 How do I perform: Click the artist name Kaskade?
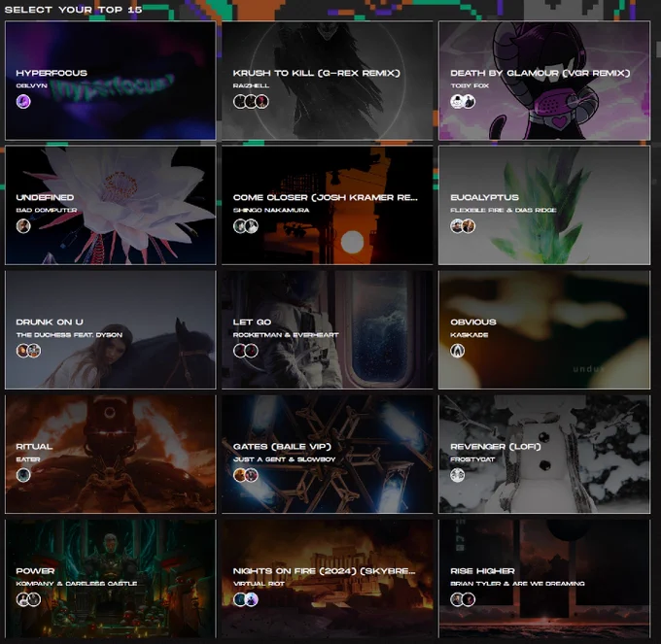pyautogui.click(x=470, y=335)
